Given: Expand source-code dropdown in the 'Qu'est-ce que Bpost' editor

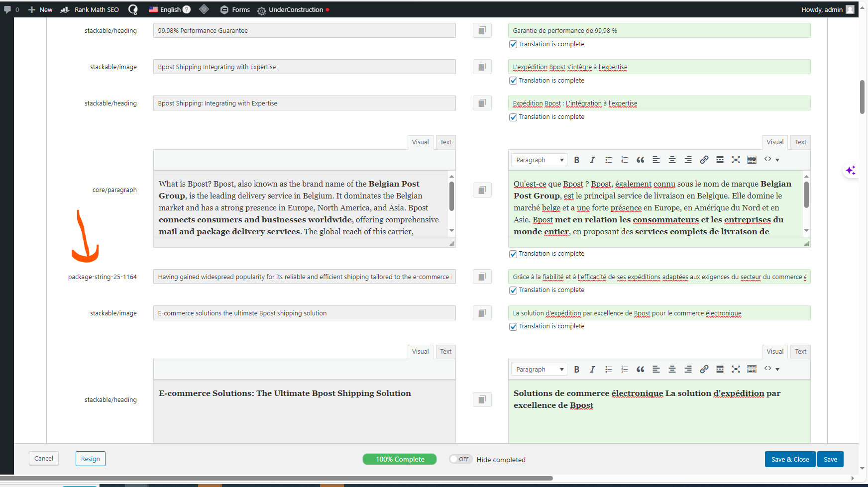Looking at the screenshot, I should (x=771, y=160).
